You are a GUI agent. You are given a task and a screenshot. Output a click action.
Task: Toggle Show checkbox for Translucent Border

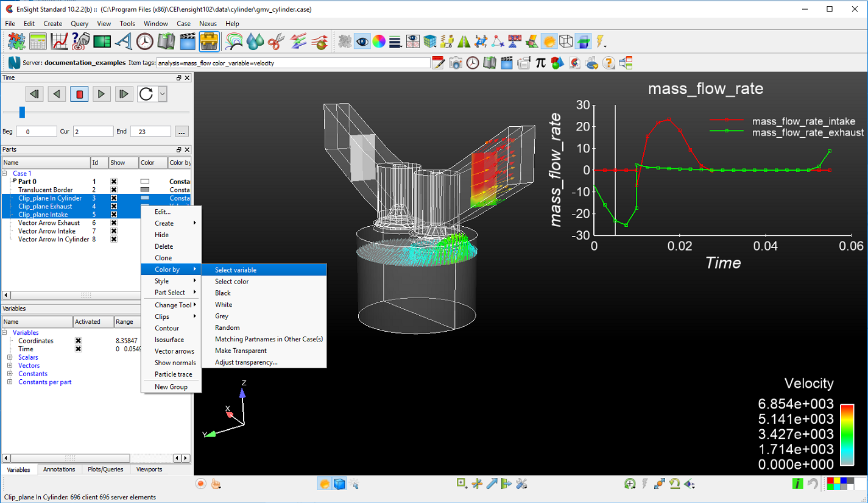(114, 190)
